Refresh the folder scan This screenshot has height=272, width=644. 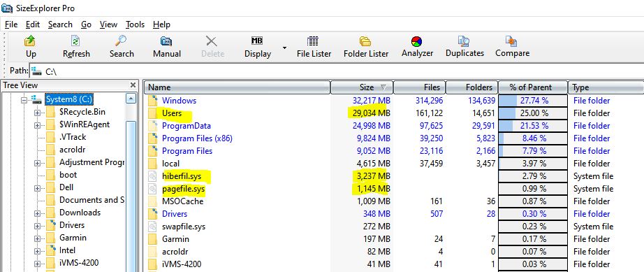tap(76, 46)
